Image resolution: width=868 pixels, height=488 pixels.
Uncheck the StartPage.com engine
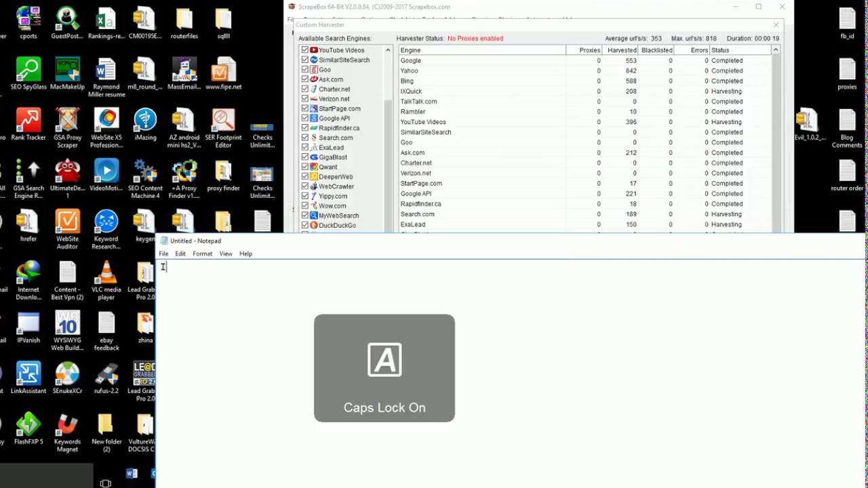pos(305,108)
